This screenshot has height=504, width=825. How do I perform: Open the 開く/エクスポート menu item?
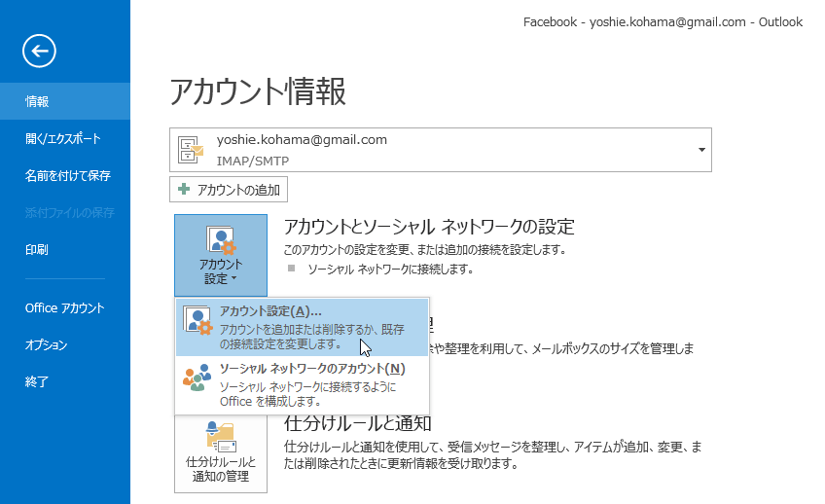(x=65, y=138)
